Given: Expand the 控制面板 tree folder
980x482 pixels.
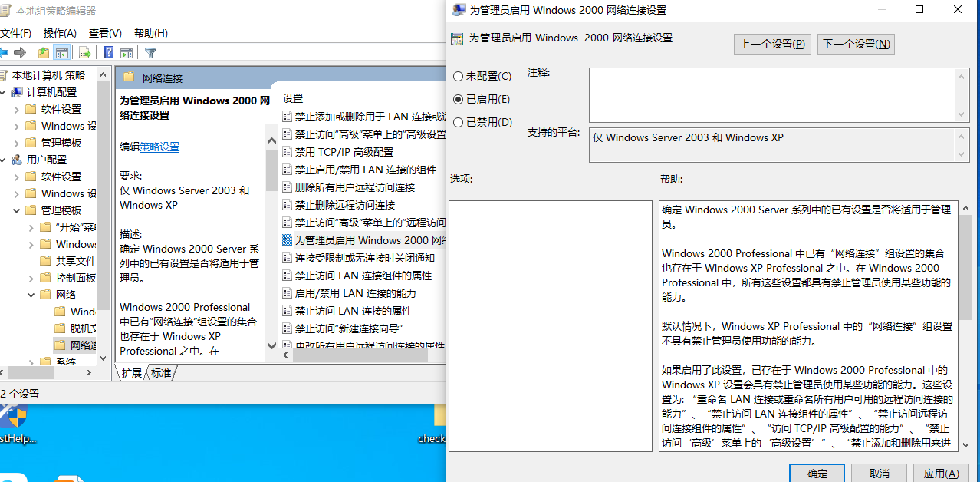Looking at the screenshot, I should click(x=31, y=278).
